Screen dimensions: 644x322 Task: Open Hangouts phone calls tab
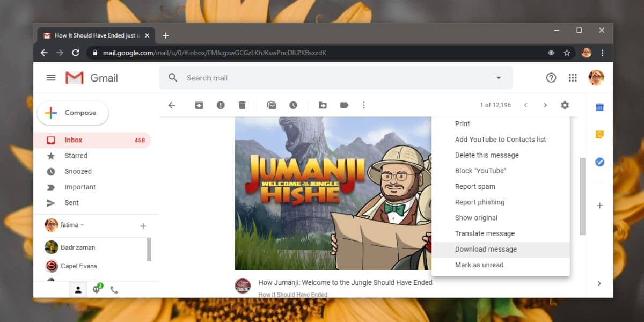pyautogui.click(x=114, y=290)
